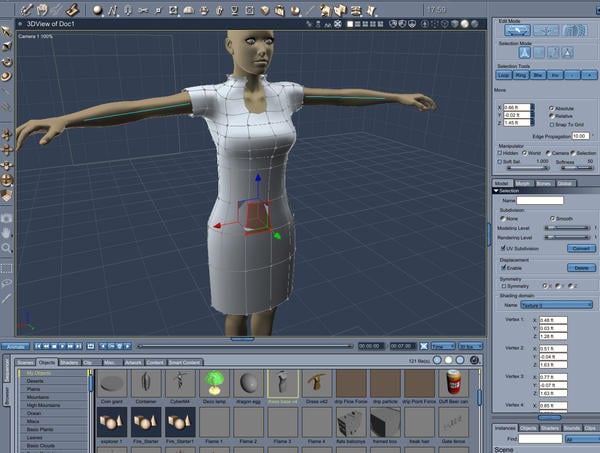Select the Relative radio button

(x=551, y=116)
